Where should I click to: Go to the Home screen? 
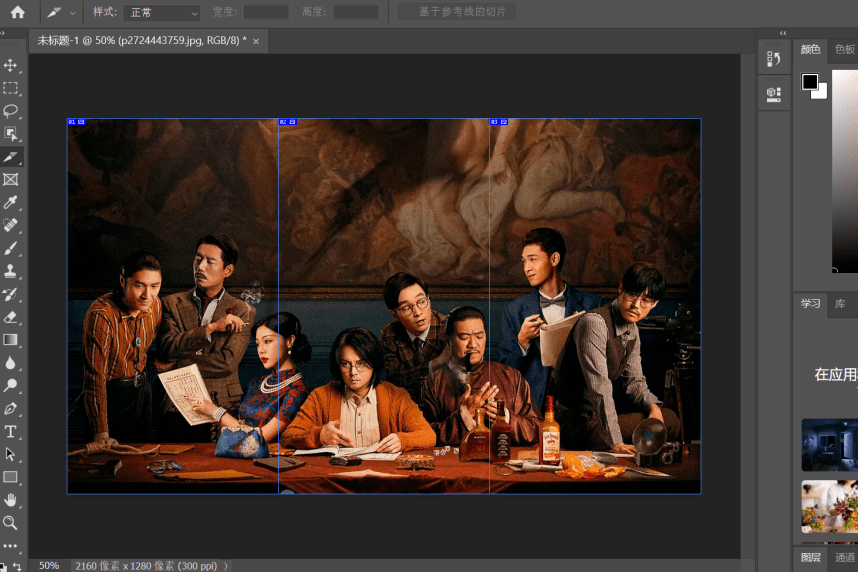pos(17,12)
